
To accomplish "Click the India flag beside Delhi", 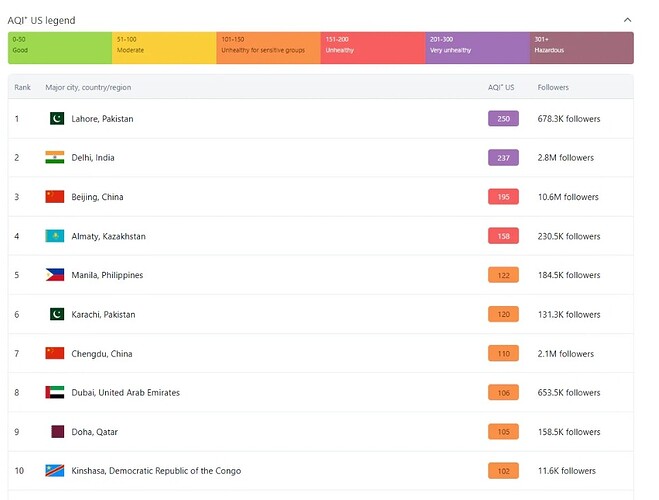I will click(x=55, y=158).
